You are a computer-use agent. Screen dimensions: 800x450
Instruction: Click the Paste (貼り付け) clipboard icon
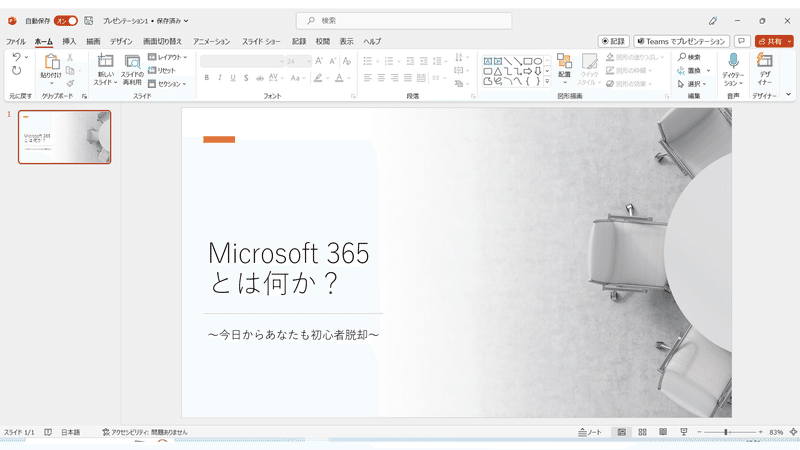[51, 62]
